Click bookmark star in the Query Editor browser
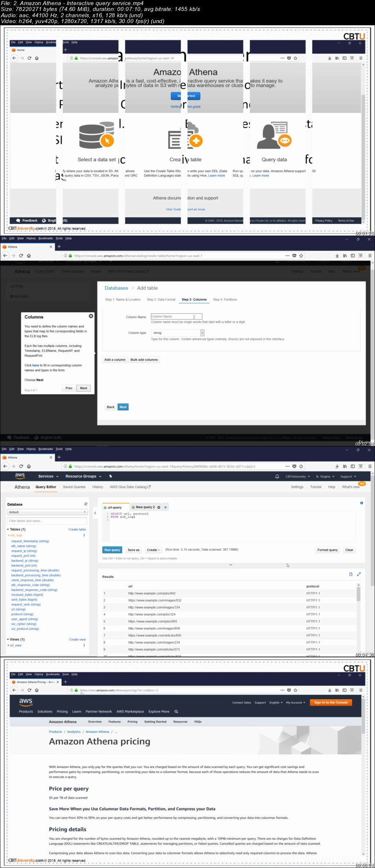375x868 pixels. (301, 466)
